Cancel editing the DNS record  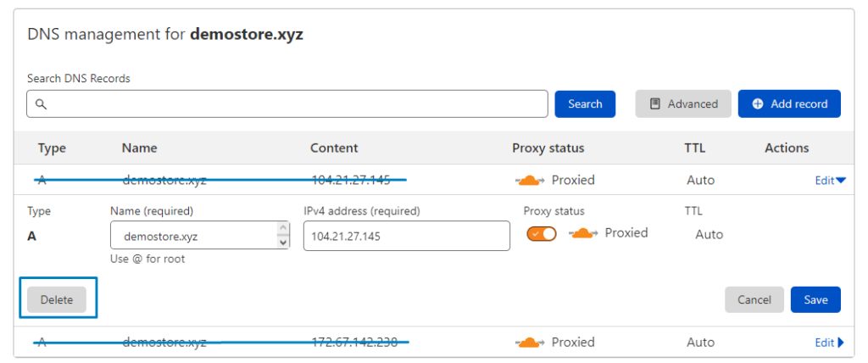(754, 300)
